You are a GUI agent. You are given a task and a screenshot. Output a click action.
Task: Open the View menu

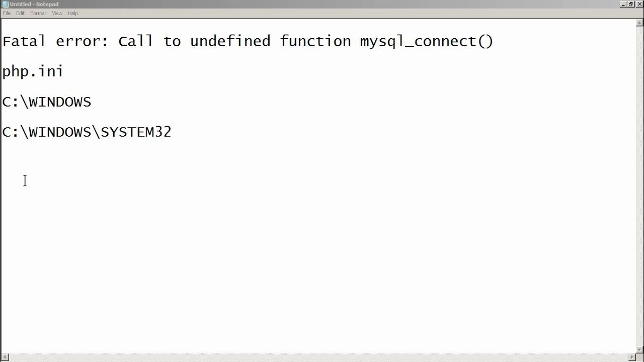tap(57, 13)
